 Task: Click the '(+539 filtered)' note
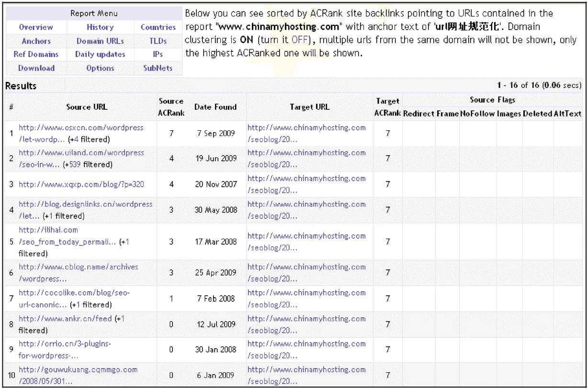click(x=88, y=164)
